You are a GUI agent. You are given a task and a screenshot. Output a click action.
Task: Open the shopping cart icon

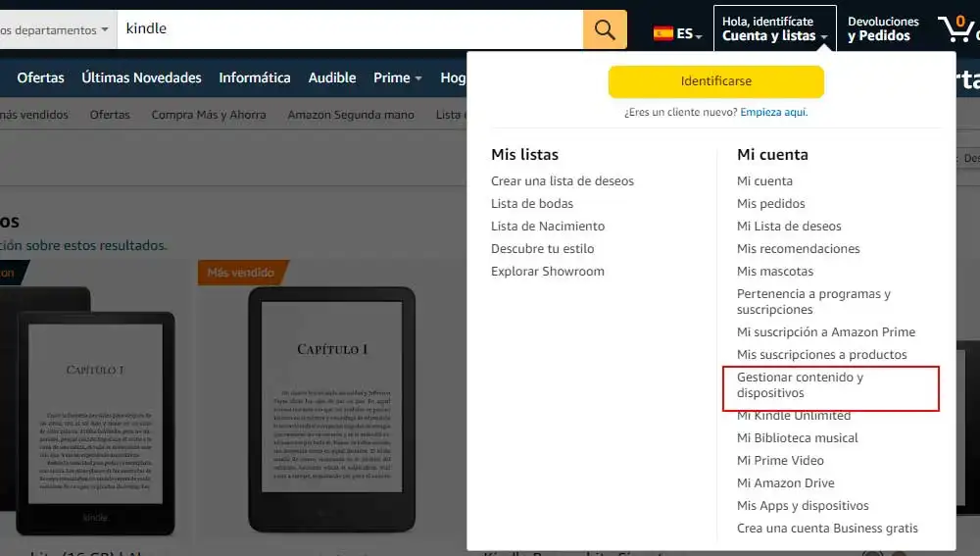[956, 29]
